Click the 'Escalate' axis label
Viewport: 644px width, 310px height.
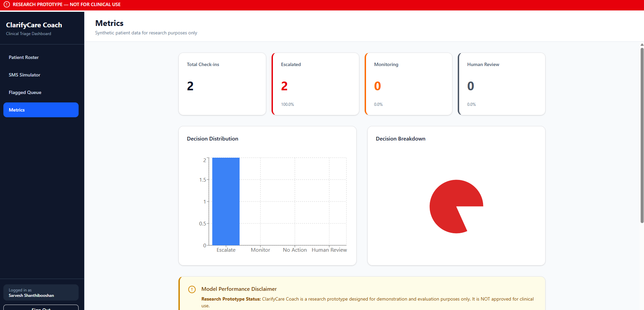(226, 250)
